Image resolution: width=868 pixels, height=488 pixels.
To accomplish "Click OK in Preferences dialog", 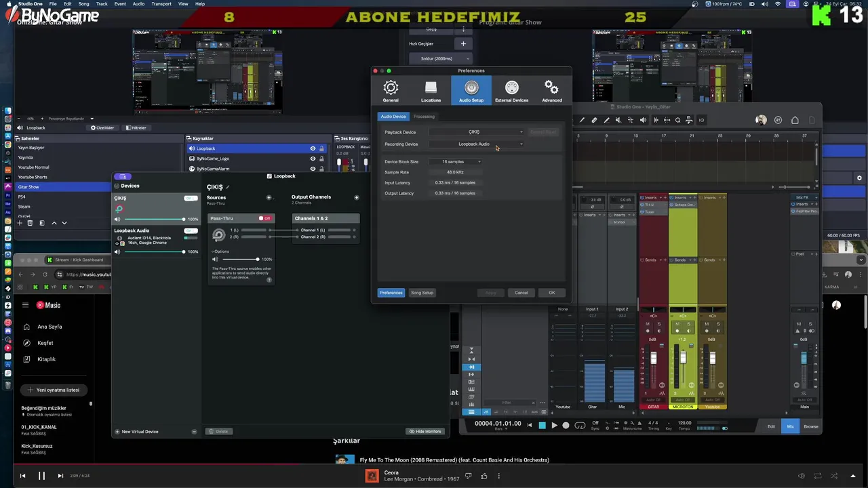I will pos(552,293).
